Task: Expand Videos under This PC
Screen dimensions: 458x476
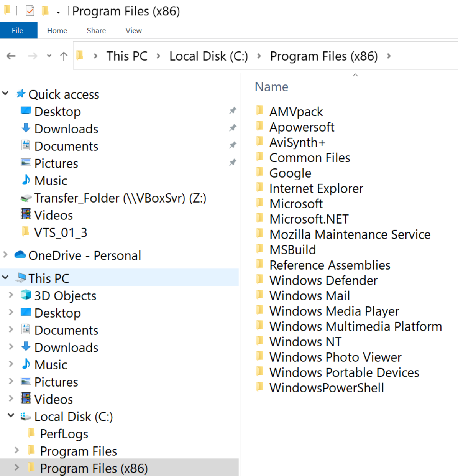Action: (x=11, y=398)
